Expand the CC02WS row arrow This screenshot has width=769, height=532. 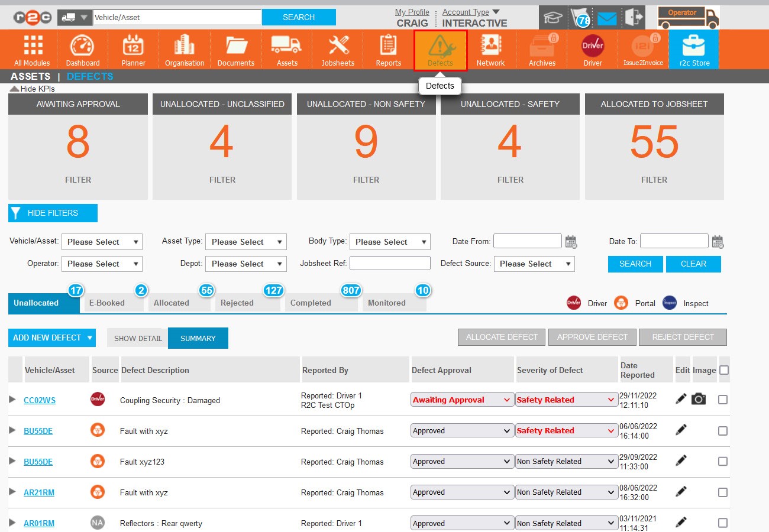[12, 400]
